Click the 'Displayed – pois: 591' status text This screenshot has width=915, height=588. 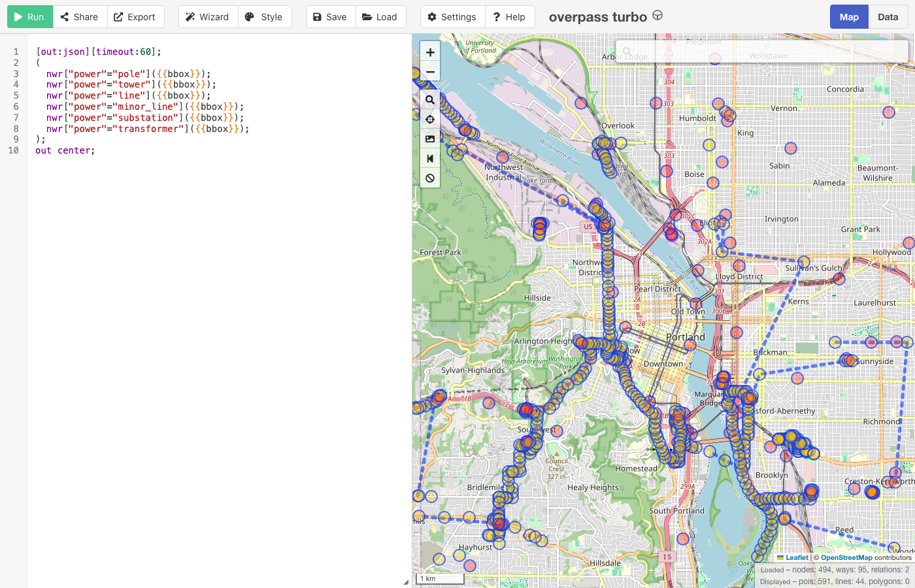coord(835,581)
